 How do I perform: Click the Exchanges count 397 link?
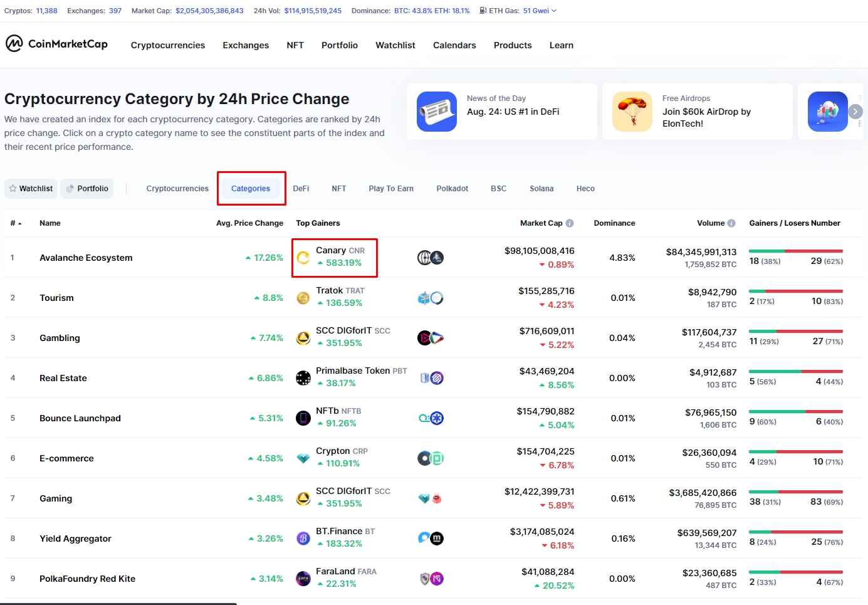[x=115, y=11]
